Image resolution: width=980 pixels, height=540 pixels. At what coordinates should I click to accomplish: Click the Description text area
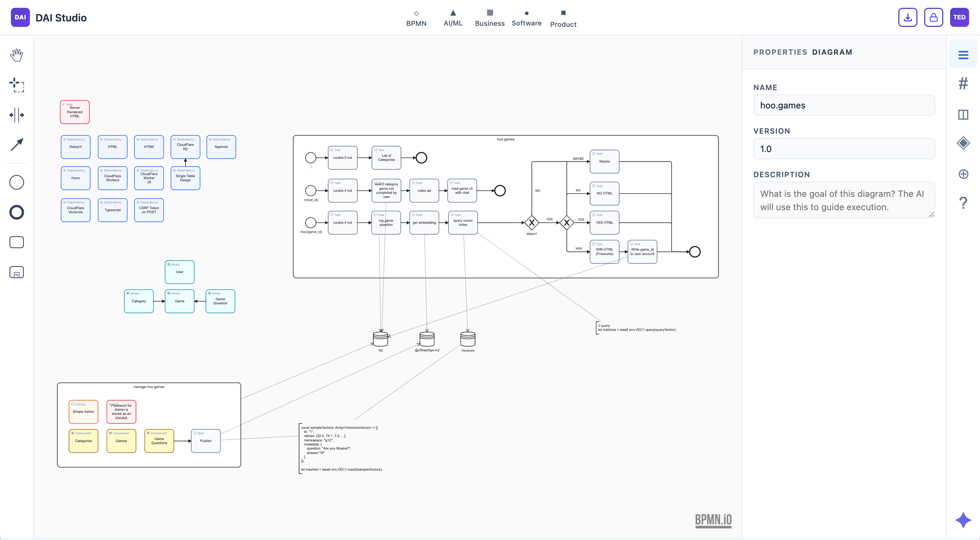click(x=844, y=200)
